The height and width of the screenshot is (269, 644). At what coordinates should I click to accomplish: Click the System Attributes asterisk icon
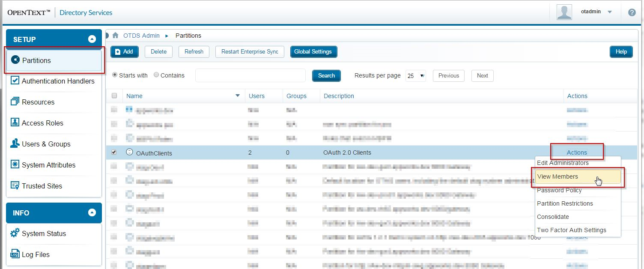(15, 164)
